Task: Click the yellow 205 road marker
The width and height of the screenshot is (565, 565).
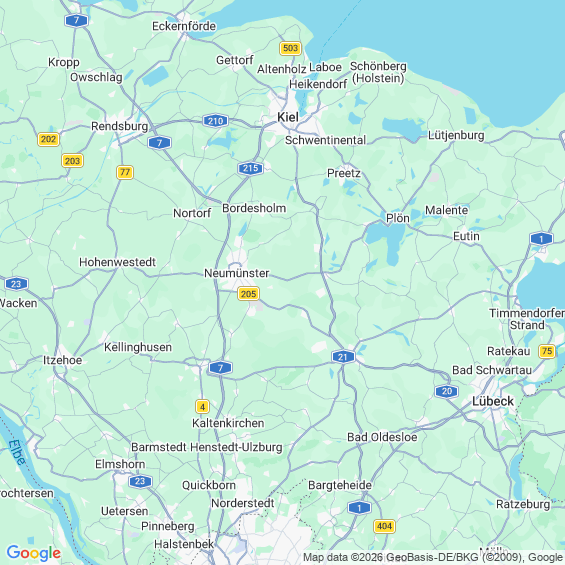Action: pos(248,294)
